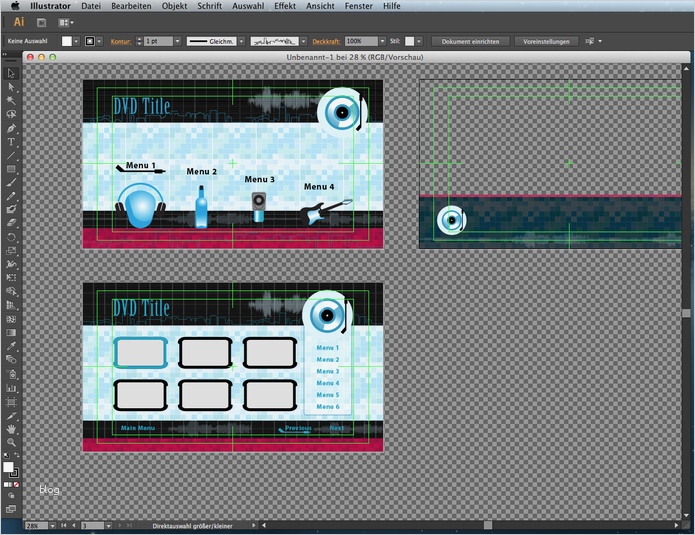
Task: Select the Shape Builder tool
Action: [11, 291]
